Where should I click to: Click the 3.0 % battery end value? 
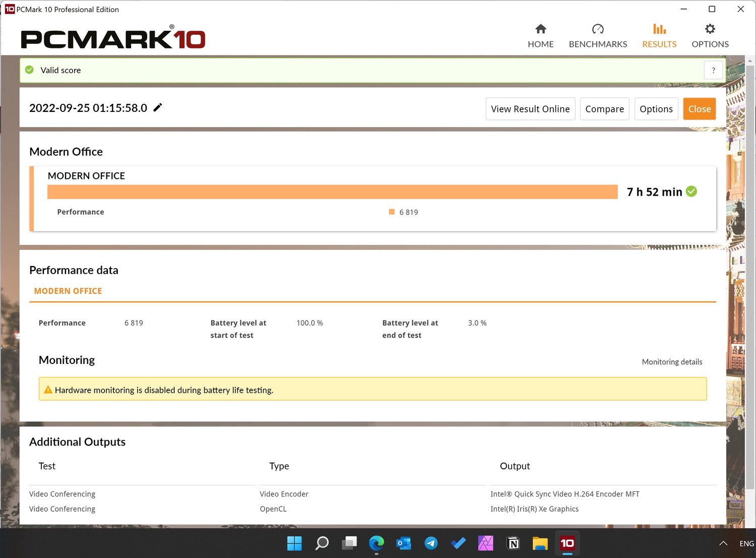(x=477, y=323)
